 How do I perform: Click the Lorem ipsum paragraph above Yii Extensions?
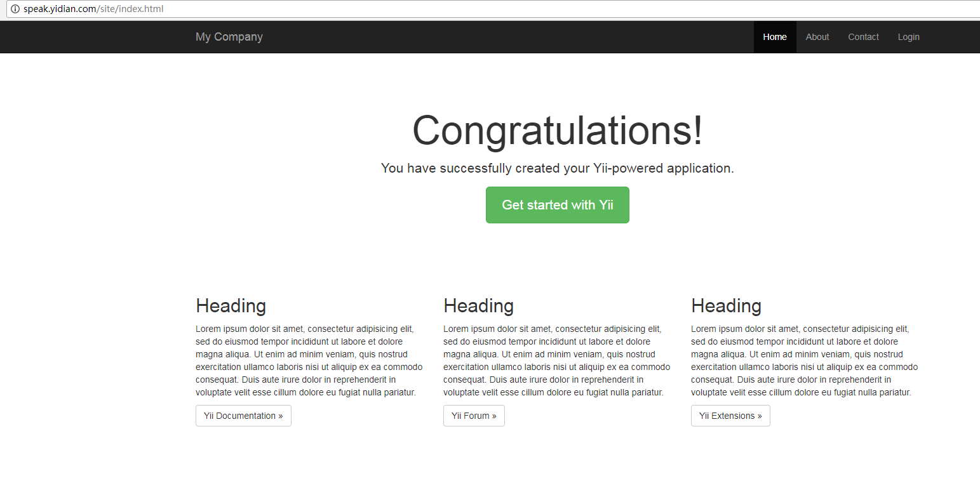(805, 360)
